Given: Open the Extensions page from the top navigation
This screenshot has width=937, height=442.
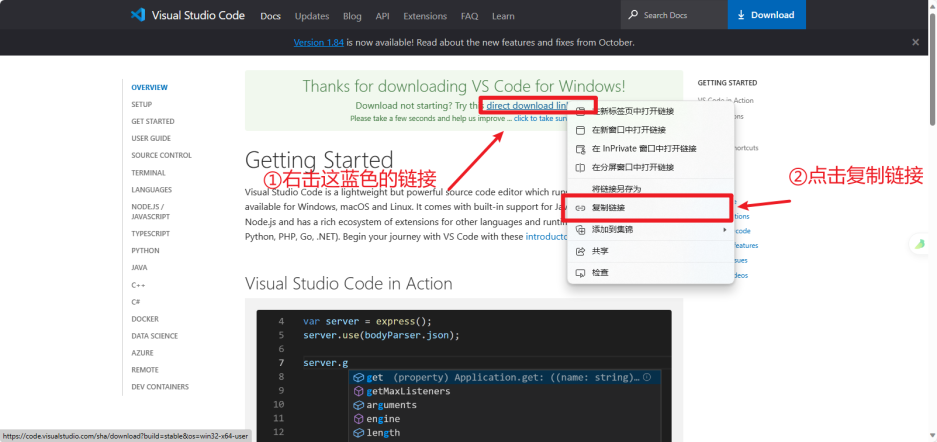Looking at the screenshot, I should coord(425,16).
